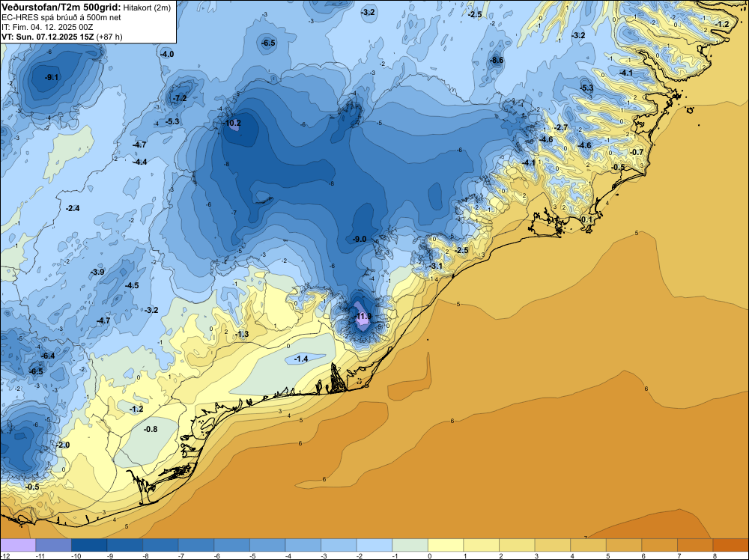Pick the legend swatch between -7 and -6
Viewport: 749px width, 560px height.
(196, 545)
